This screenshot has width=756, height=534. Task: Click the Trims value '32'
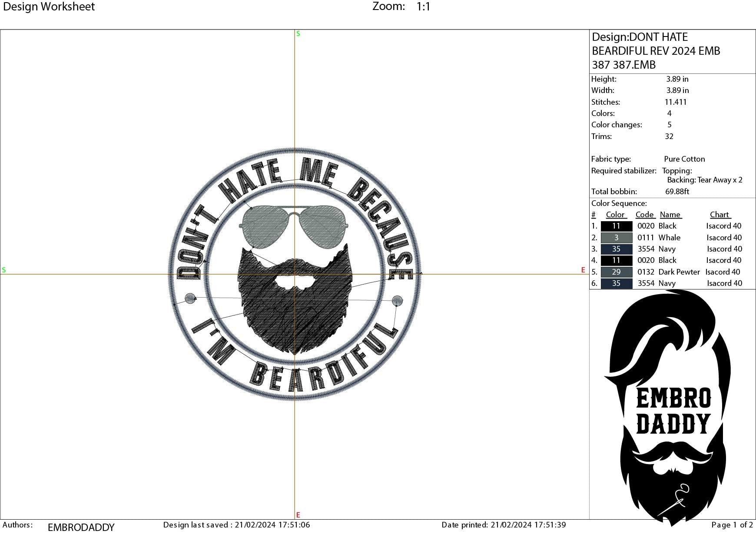[669, 136]
